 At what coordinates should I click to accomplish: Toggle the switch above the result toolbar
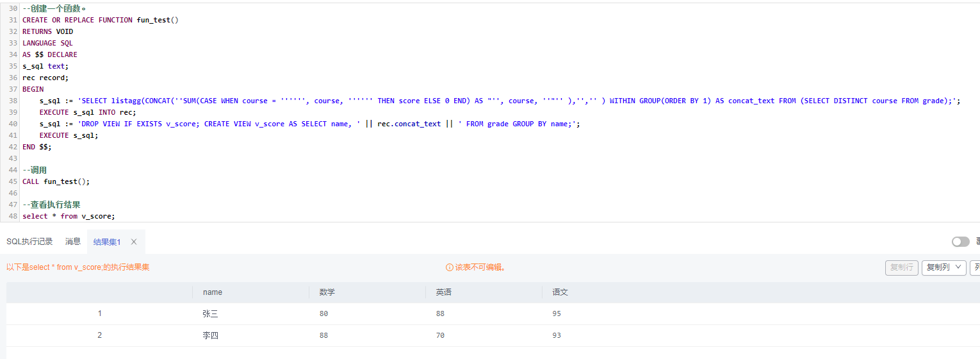[x=960, y=242]
